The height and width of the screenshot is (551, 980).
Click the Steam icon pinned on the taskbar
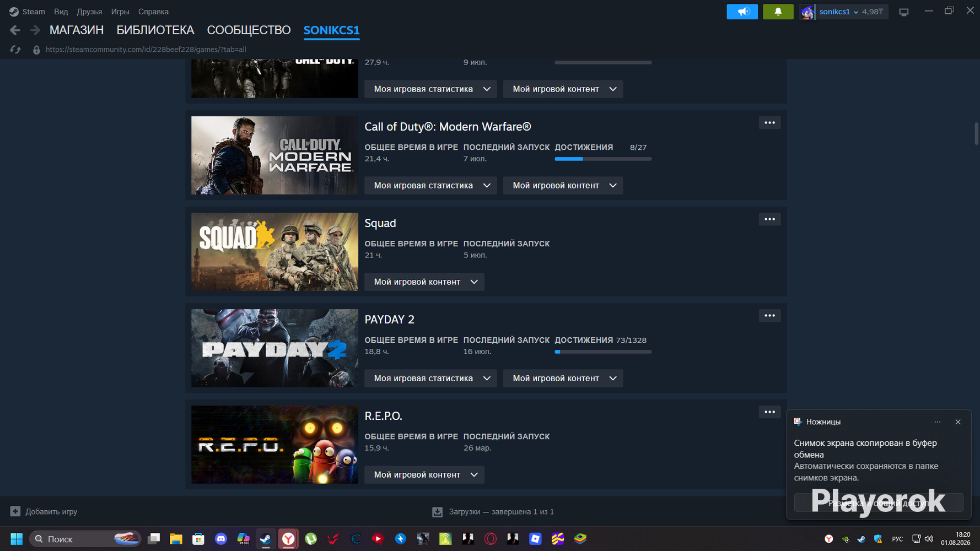click(266, 539)
